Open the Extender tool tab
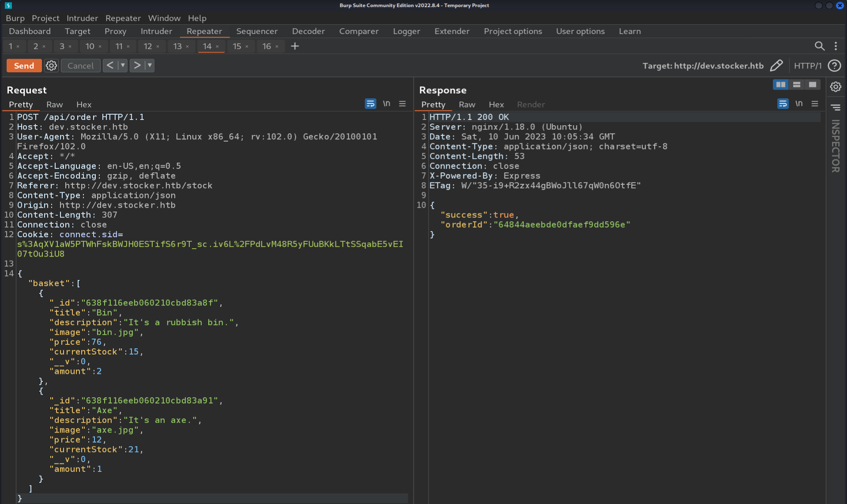The image size is (847, 504). 452,31
